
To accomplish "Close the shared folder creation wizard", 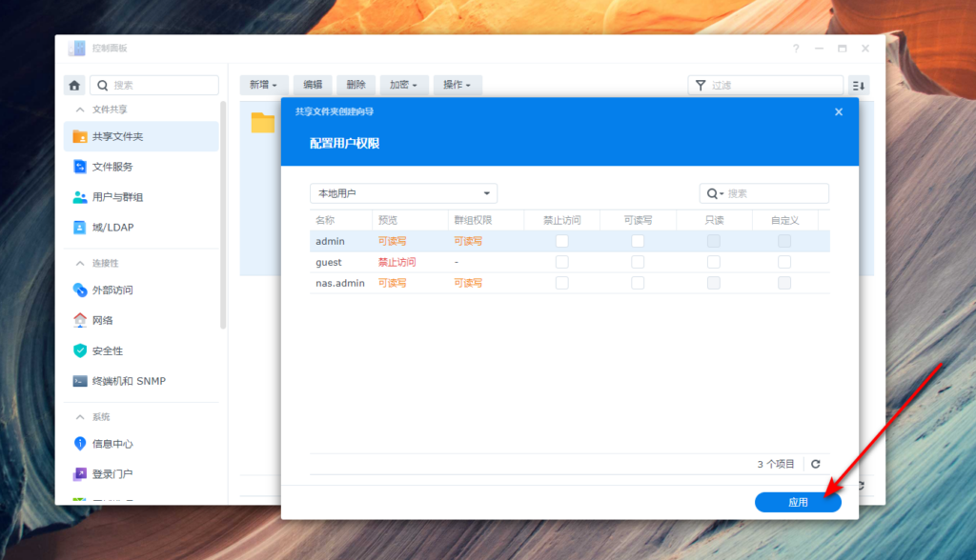I will click(839, 112).
